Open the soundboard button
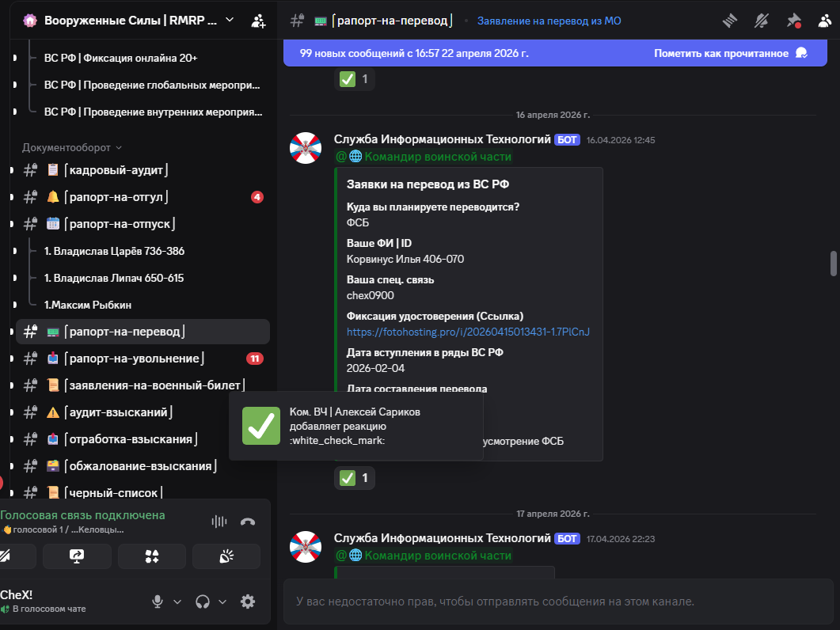The image size is (840, 630). click(226, 556)
